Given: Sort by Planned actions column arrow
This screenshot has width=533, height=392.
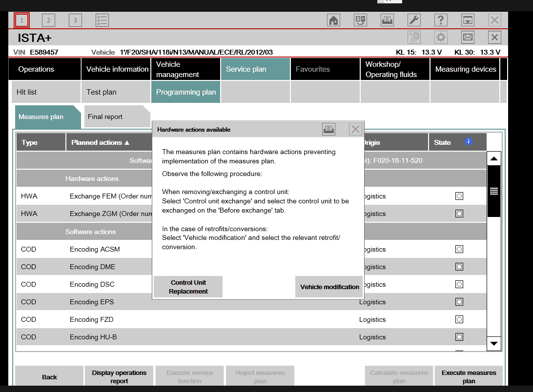Looking at the screenshot, I should [127, 143].
